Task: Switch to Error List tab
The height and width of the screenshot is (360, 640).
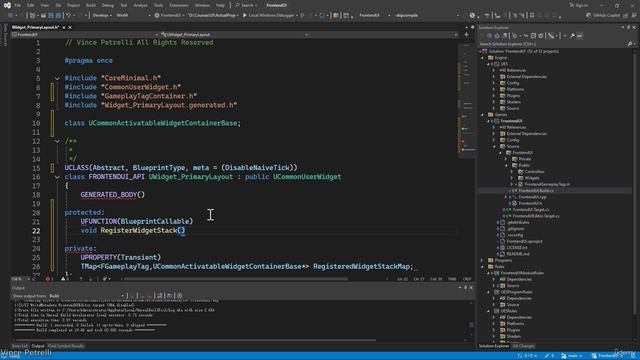Action: (20, 346)
